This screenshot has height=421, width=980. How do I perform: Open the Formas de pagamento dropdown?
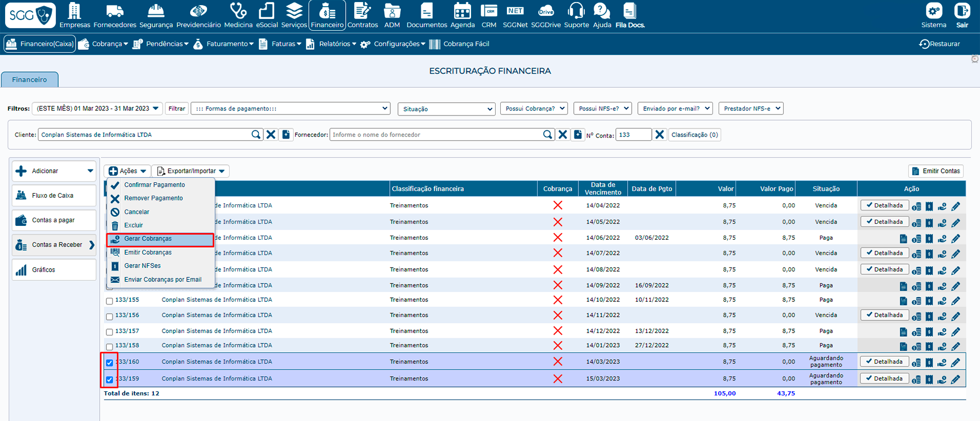click(x=291, y=108)
